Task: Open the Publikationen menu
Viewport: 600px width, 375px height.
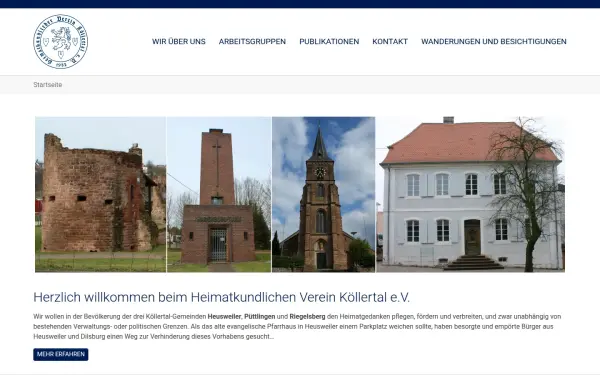Action: [x=329, y=41]
